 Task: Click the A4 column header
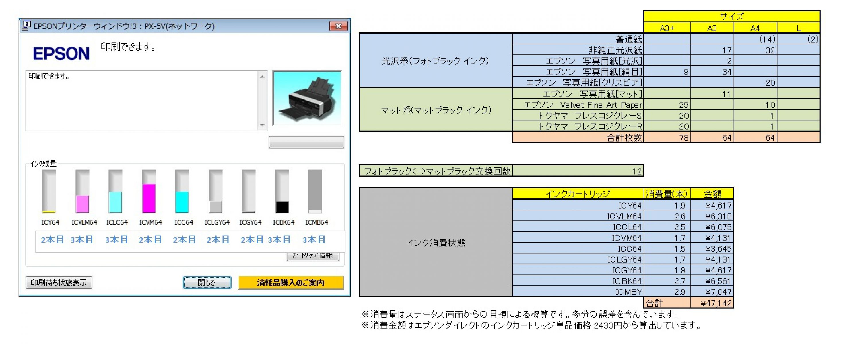pos(755,28)
